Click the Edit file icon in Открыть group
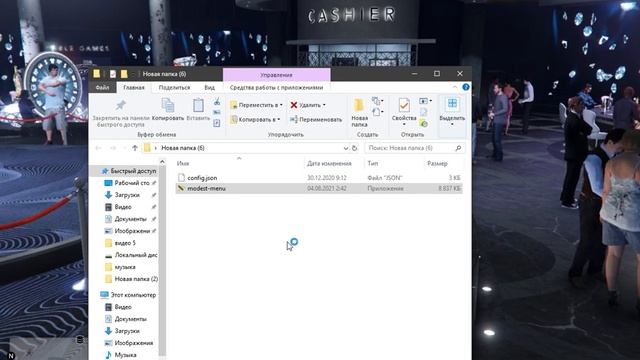Viewport: 640px width, 360px height. coord(423,112)
